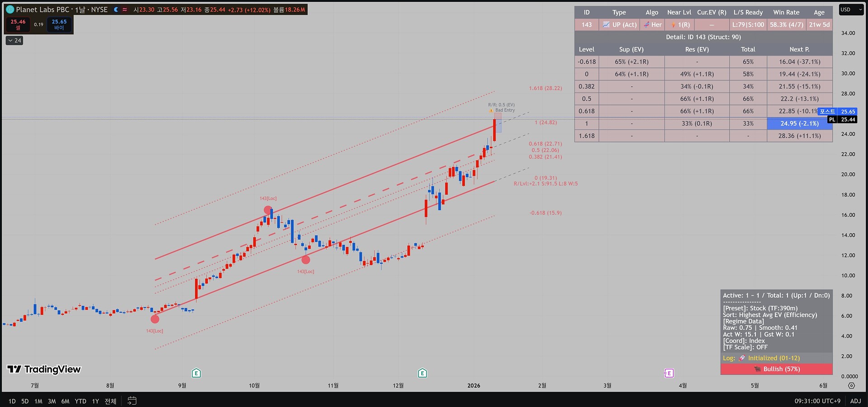Screen dimensions: 868x407
Task: Click the -0.618 (15.9) Fibonacci level label
Action: [546, 213]
